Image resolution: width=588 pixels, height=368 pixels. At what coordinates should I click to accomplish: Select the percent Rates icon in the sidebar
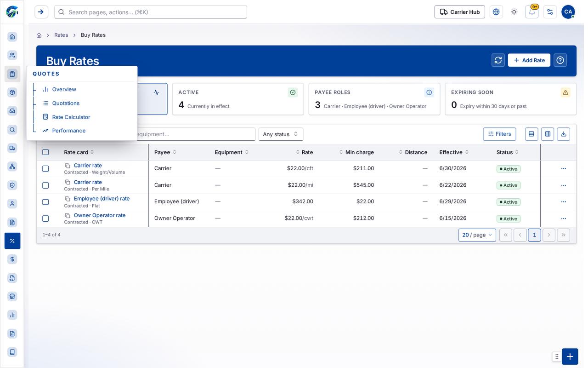(x=12, y=241)
